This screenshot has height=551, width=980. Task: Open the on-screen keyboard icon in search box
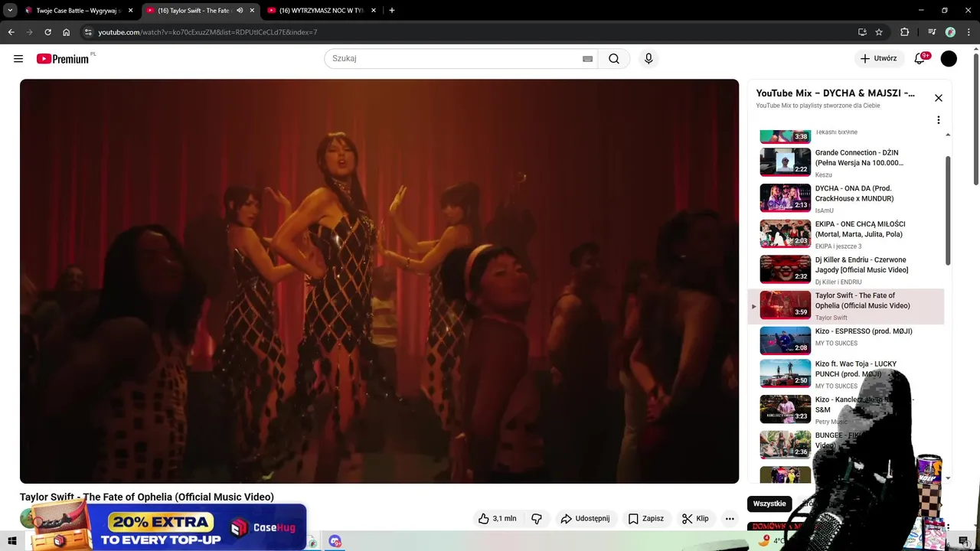pyautogui.click(x=587, y=59)
